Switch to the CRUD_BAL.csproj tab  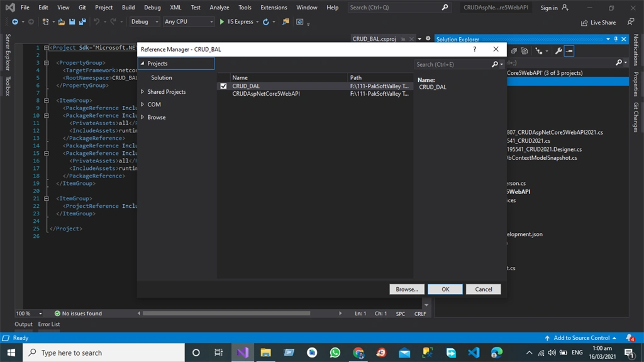(x=374, y=39)
